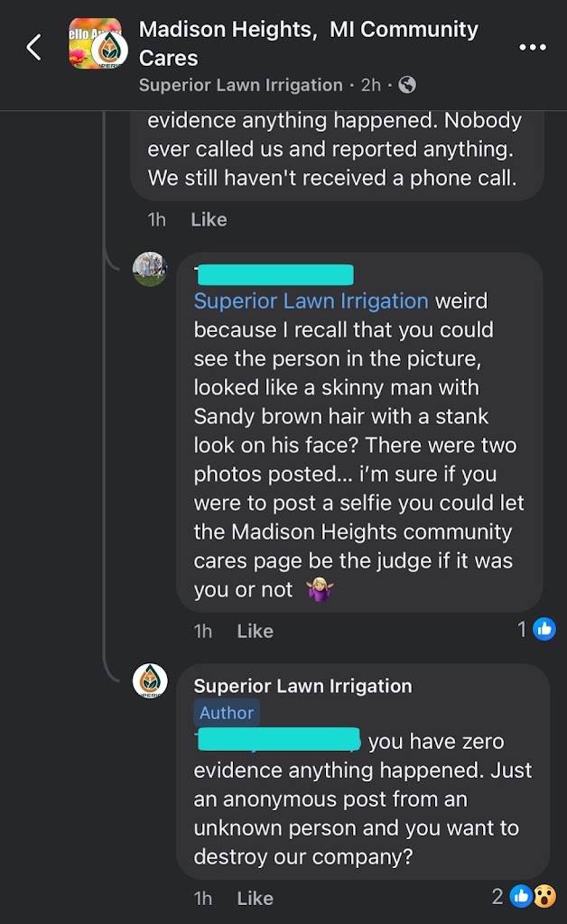Tap the back arrow chevron
Image resolution: width=567 pixels, height=924 pixels.
click(x=34, y=47)
